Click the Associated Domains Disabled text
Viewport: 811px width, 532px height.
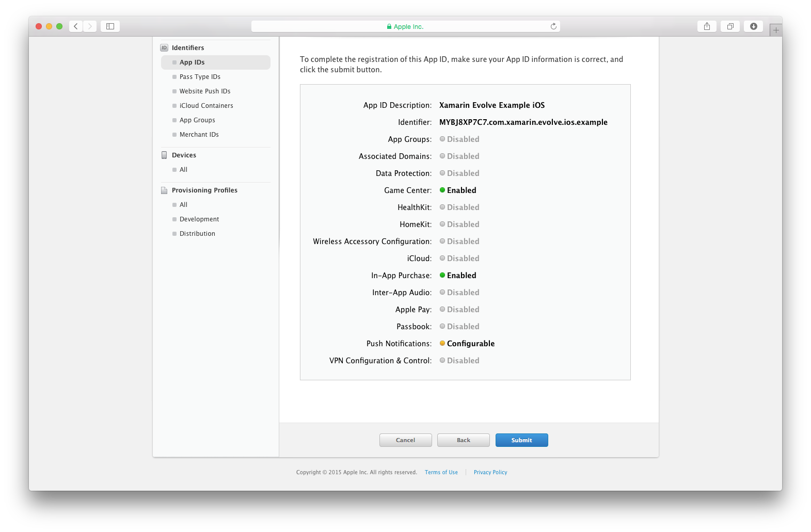[x=463, y=156]
